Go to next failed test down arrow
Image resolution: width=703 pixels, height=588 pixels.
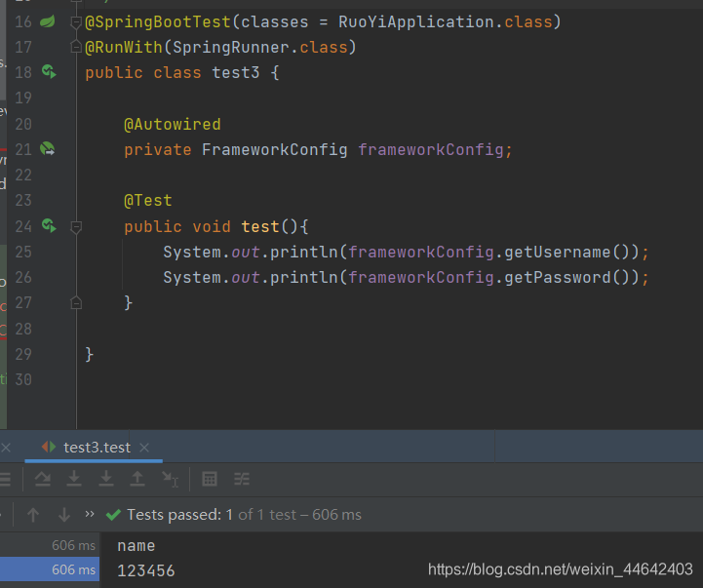point(64,515)
